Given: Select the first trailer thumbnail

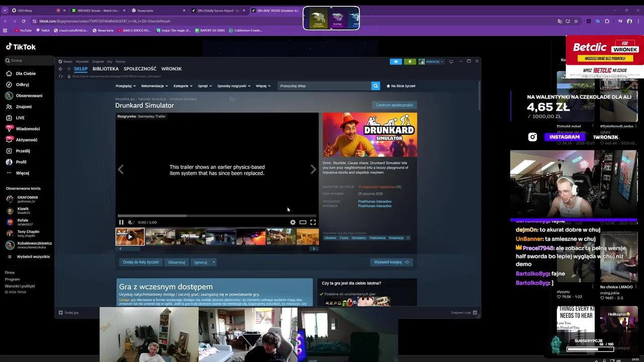Looking at the screenshot, I should [130, 236].
